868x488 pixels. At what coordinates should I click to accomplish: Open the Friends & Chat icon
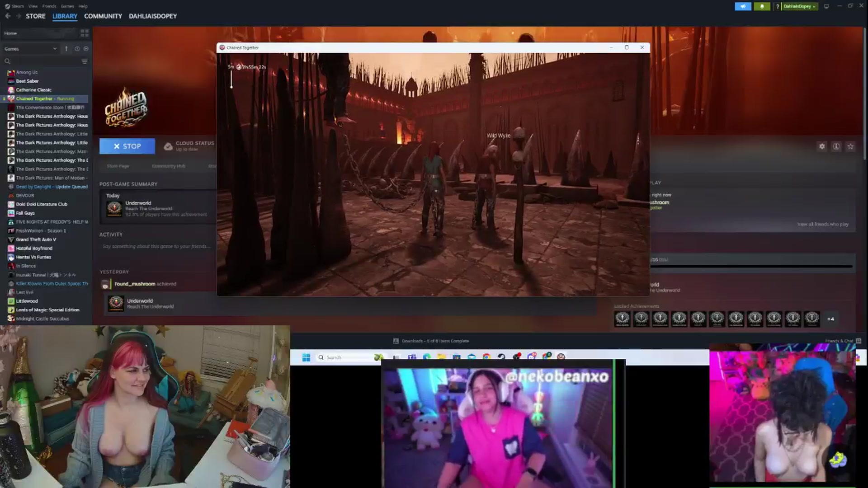click(859, 341)
